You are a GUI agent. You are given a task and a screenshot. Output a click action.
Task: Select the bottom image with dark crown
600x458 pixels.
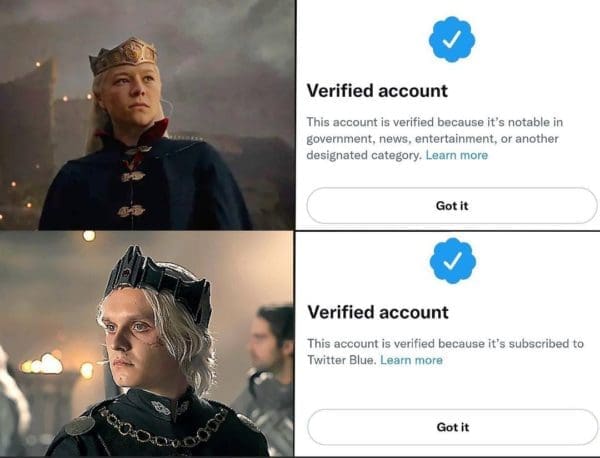click(x=147, y=344)
